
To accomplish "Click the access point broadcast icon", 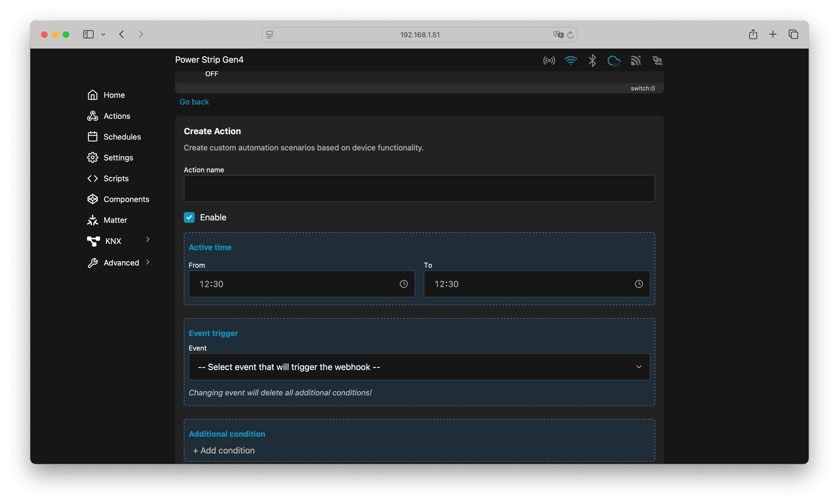I will 549,61.
